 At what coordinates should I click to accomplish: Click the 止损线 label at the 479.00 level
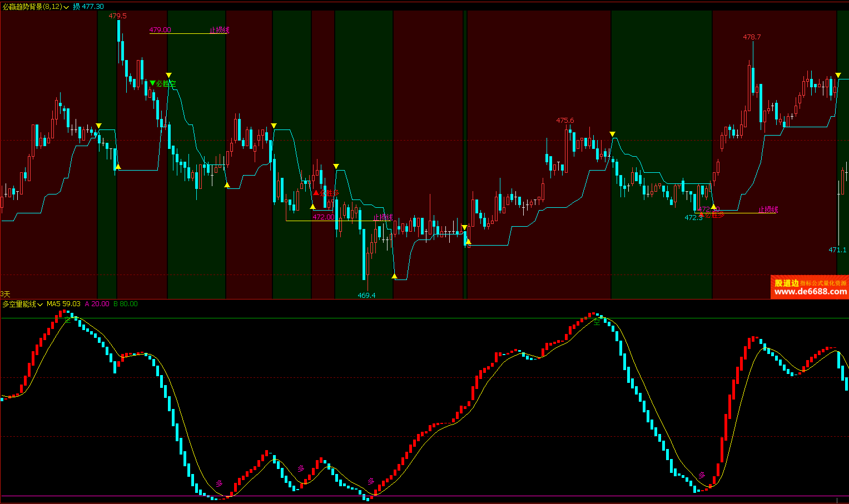click(219, 29)
